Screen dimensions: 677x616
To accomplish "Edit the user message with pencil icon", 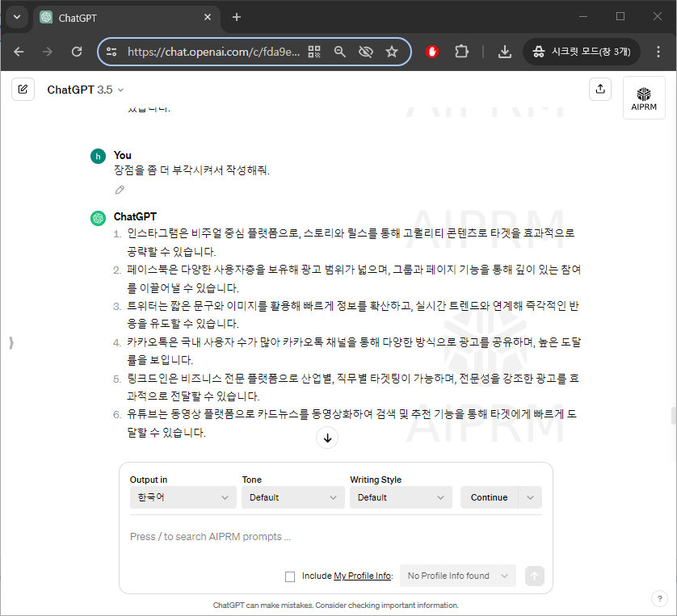I will click(120, 190).
